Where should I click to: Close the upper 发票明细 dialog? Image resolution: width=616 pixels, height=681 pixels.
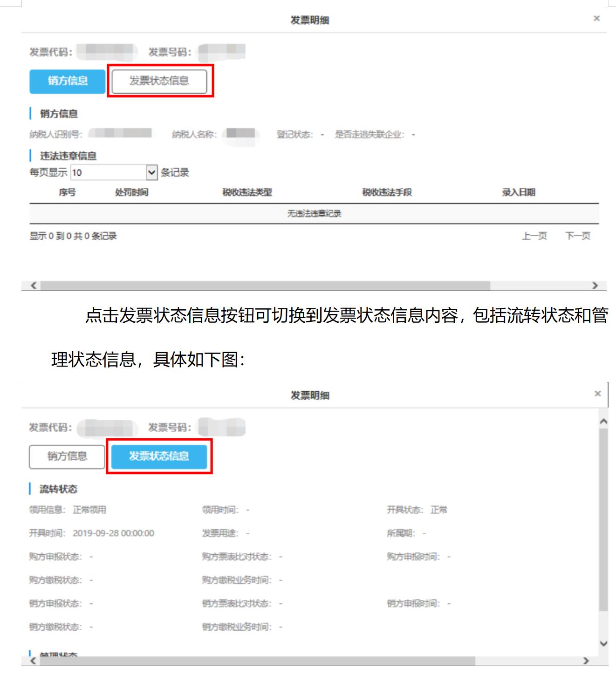pyautogui.click(x=596, y=19)
